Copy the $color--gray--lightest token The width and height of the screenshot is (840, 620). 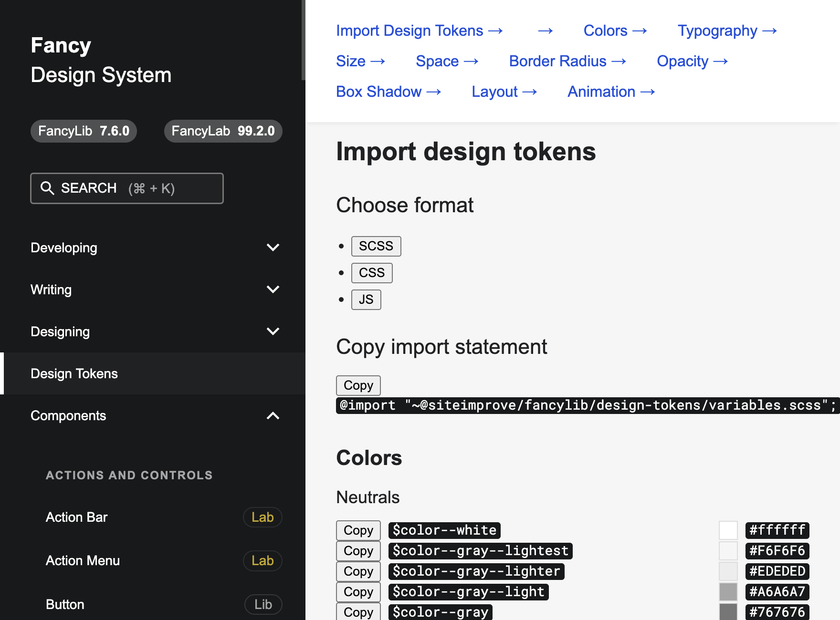point(358,551)
